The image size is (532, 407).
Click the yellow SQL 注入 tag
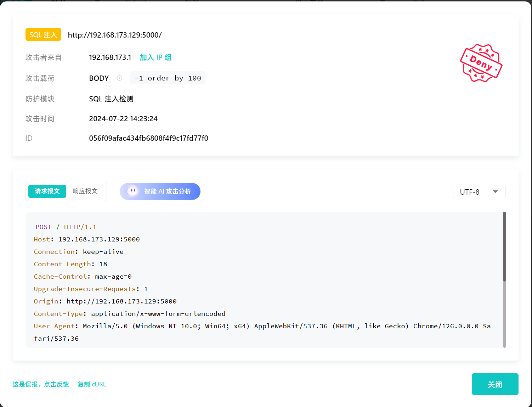point(43,35)
